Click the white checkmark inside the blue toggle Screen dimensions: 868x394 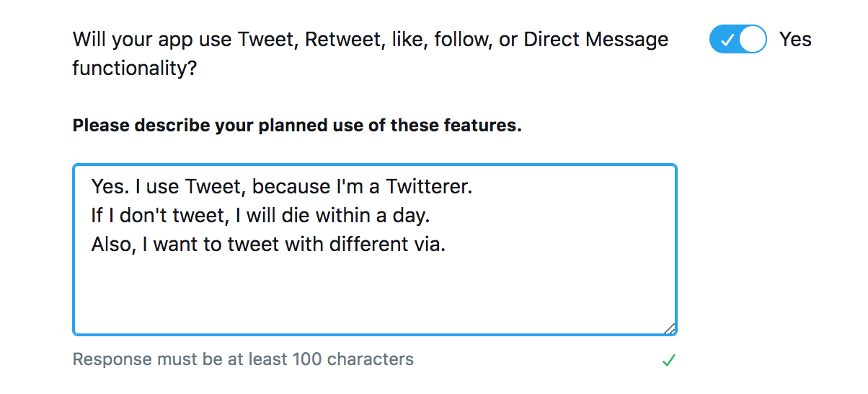tap(727, 40)
